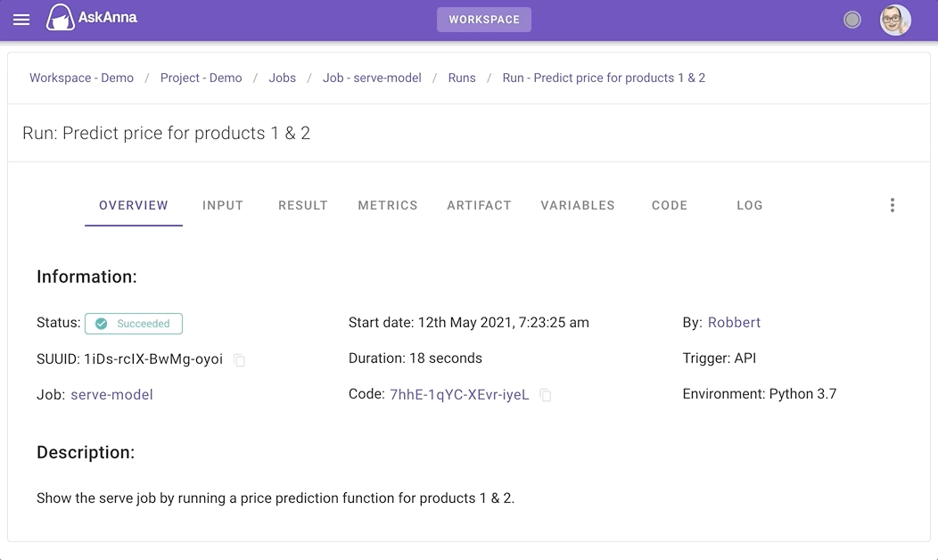
Task: Click the gray status circle icon
Action: point(852,20)
